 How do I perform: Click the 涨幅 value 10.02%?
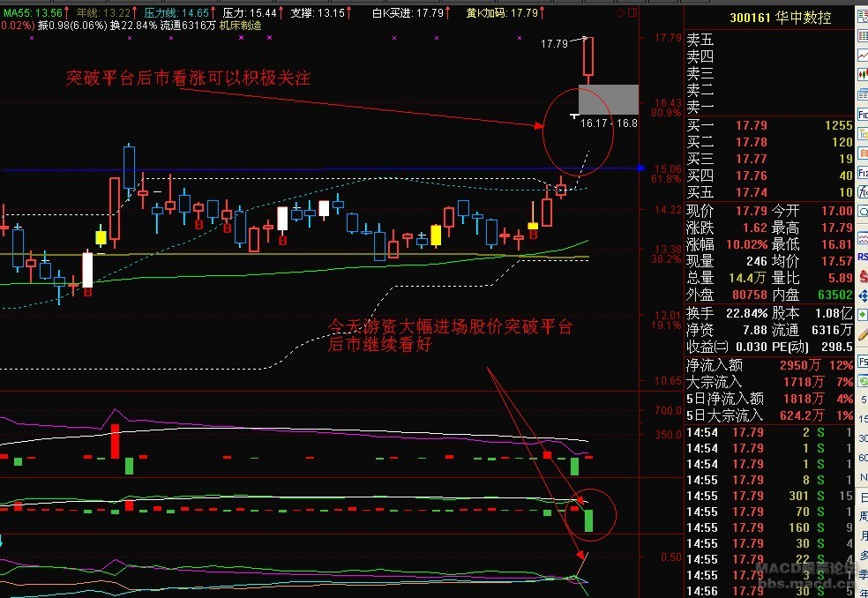coord(747,244)
